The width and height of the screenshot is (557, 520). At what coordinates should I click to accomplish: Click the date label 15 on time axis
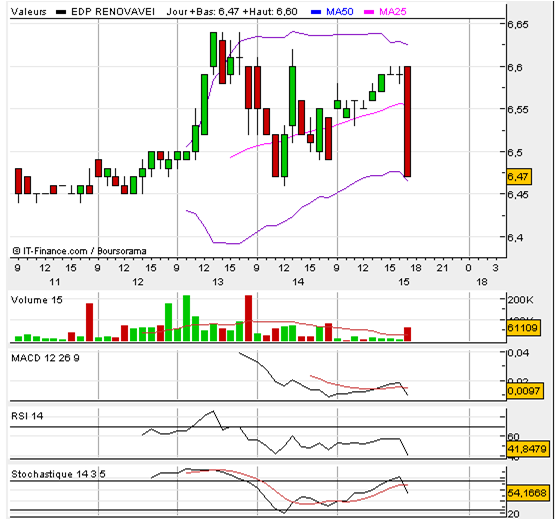click(404, 282)
